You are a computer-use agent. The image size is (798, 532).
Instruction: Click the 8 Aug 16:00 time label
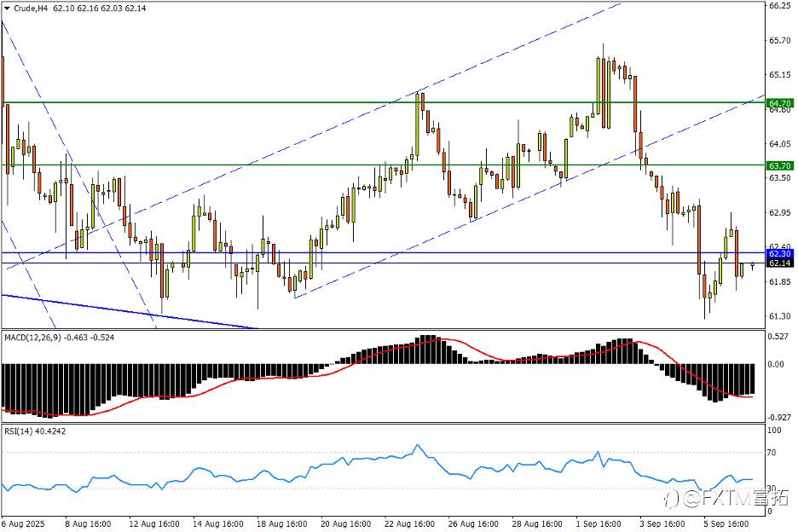point(88,523)
